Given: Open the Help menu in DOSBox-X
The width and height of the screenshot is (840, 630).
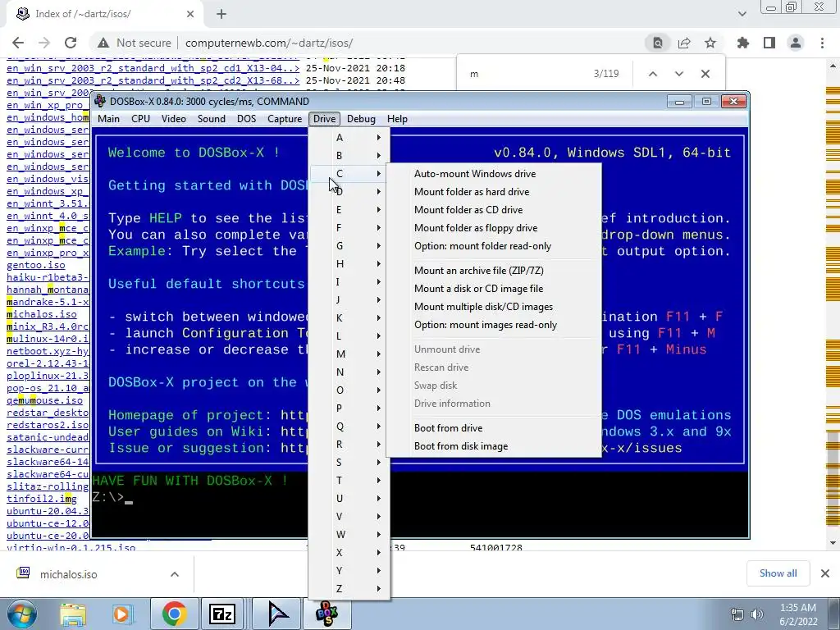Looking at the screenshot, I should pos(397,119).
